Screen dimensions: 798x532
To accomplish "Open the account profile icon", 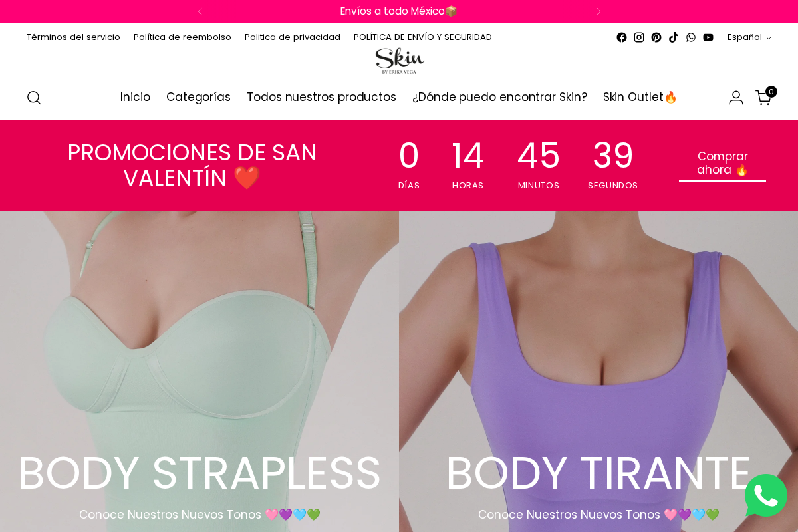I will (736, 98).
